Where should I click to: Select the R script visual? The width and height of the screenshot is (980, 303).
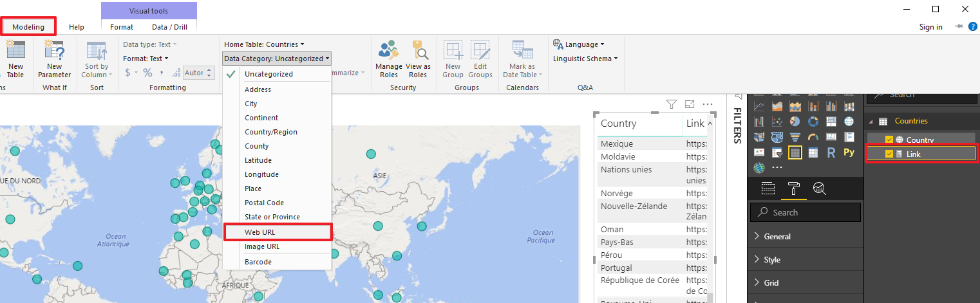(x=831, y=152)
